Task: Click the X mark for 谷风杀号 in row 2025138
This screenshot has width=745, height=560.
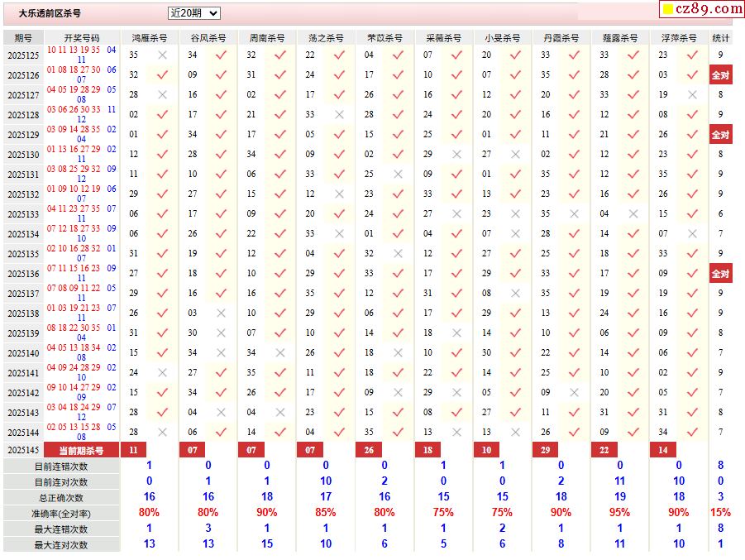Action: (x=221, y=314)
